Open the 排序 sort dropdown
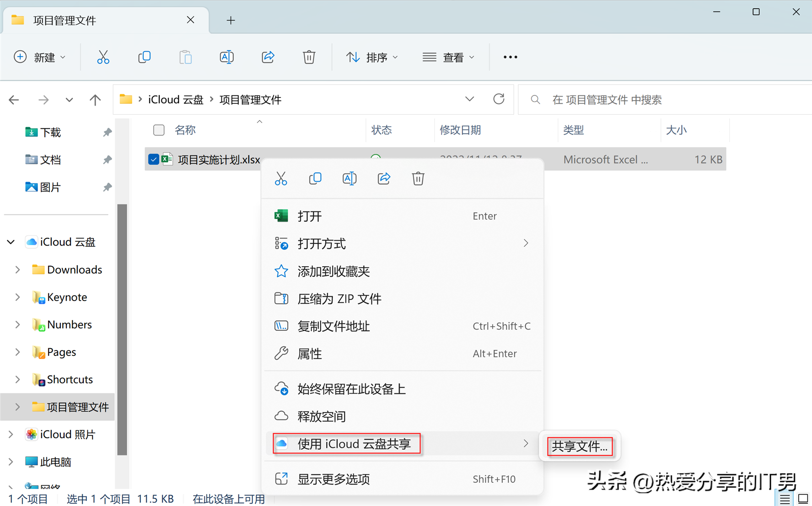The height and width of the screenshot is (506, 812). pyautogui.click(x=372, y=57)
